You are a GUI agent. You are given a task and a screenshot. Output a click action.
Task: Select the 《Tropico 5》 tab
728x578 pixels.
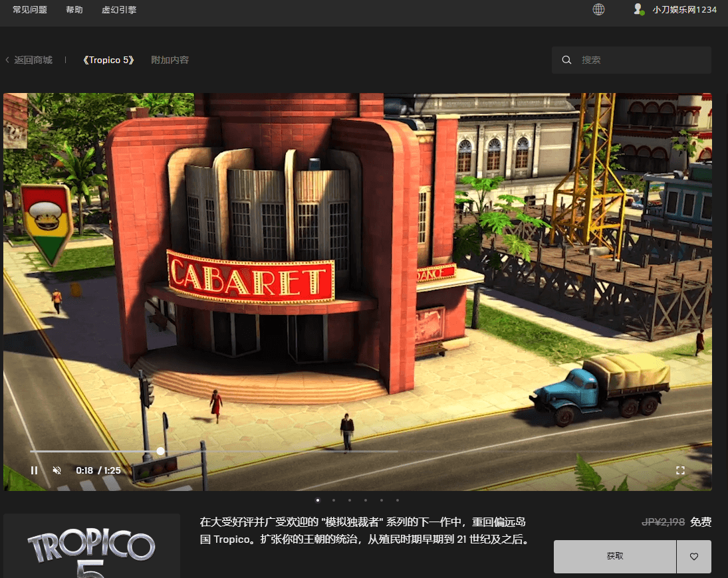coord(108,60)
